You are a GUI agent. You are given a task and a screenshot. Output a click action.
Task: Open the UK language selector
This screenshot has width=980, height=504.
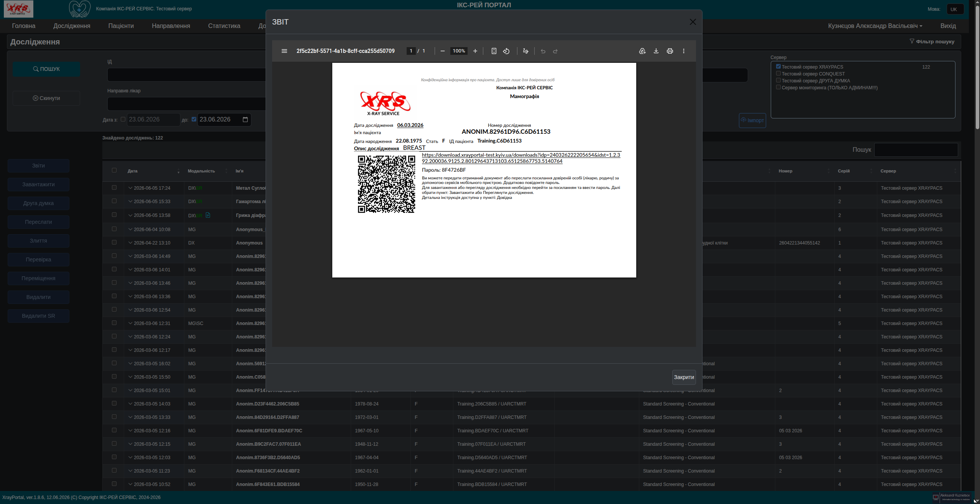click(955, 9)
